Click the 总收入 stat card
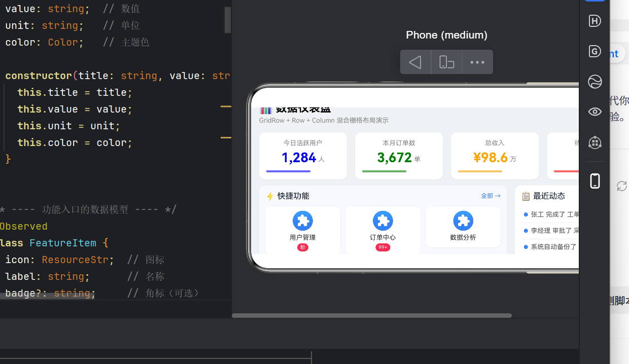This screenshot has width=629, height=364. pyautogui.click(x=495, y=156)
